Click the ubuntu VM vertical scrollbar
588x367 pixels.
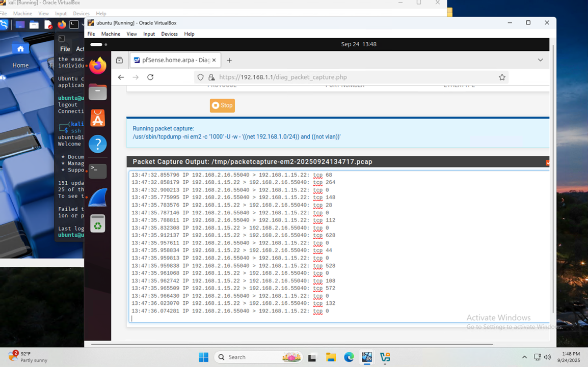coord(553,179)
